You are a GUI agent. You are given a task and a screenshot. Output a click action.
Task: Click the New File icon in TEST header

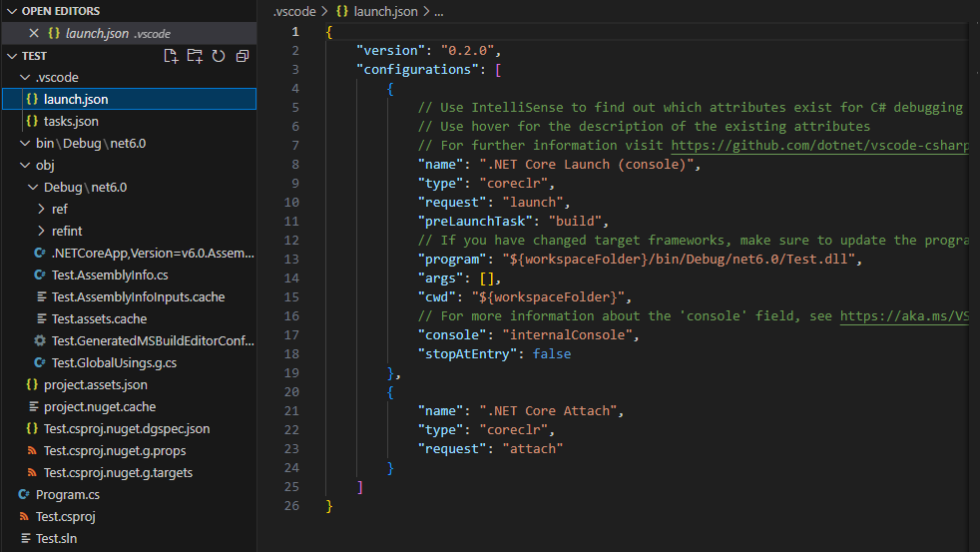point(171,56)
